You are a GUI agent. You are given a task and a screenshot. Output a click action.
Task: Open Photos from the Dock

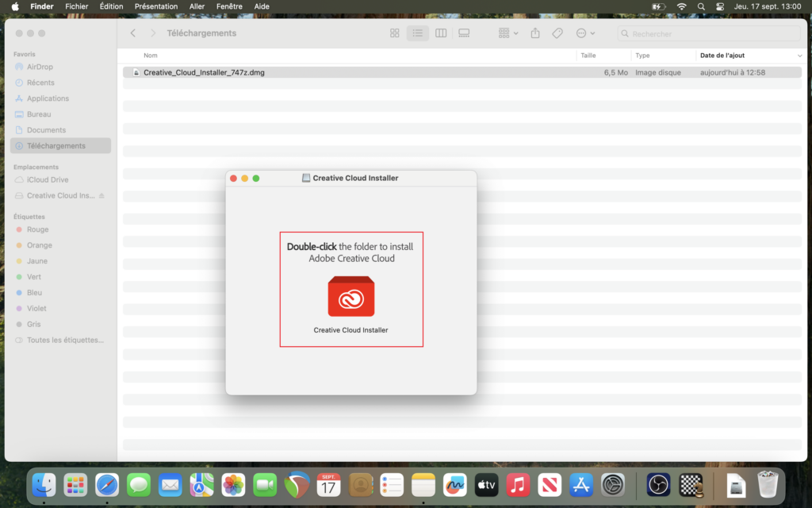233,485
